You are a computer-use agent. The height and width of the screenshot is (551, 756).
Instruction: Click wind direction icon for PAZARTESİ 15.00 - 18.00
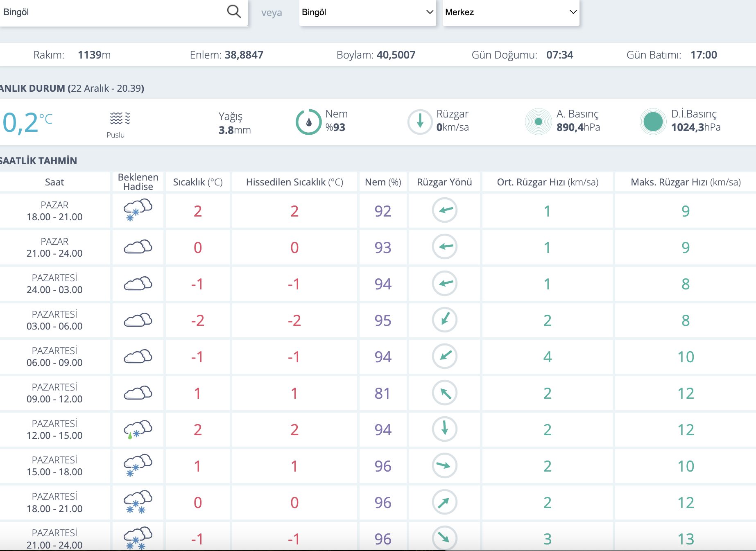pos(444,465)
